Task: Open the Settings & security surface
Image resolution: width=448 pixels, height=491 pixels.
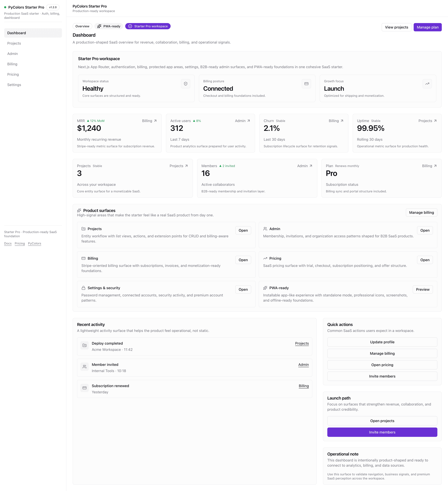Action: 243,289
